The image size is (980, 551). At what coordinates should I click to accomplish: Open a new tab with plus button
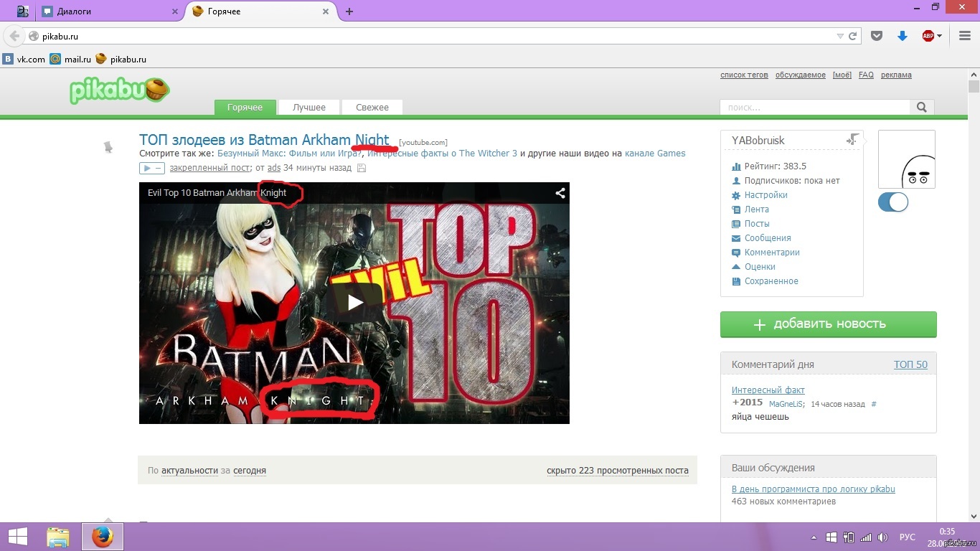349,11
